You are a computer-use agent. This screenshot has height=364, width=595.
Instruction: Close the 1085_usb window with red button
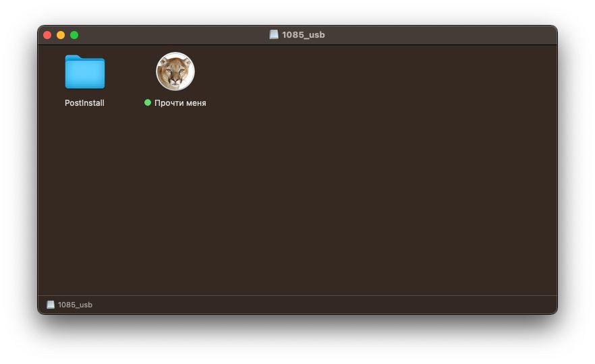47,35
